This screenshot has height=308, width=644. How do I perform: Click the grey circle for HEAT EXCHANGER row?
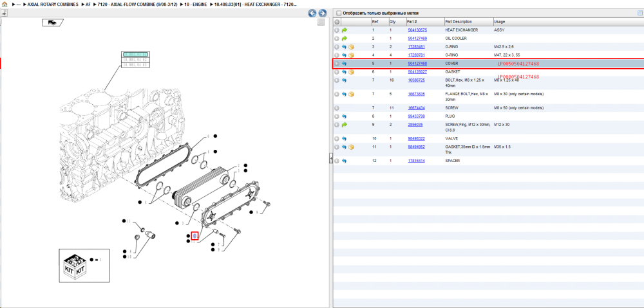[x=337, y=30]
